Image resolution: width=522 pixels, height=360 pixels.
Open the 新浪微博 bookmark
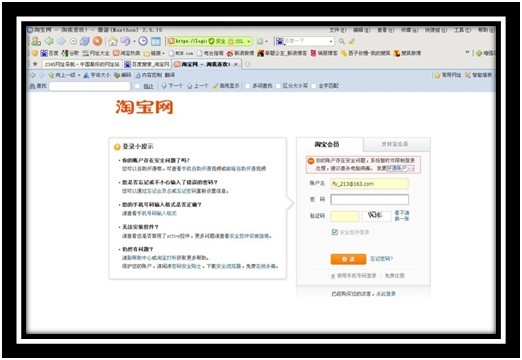tap(240, 53)
